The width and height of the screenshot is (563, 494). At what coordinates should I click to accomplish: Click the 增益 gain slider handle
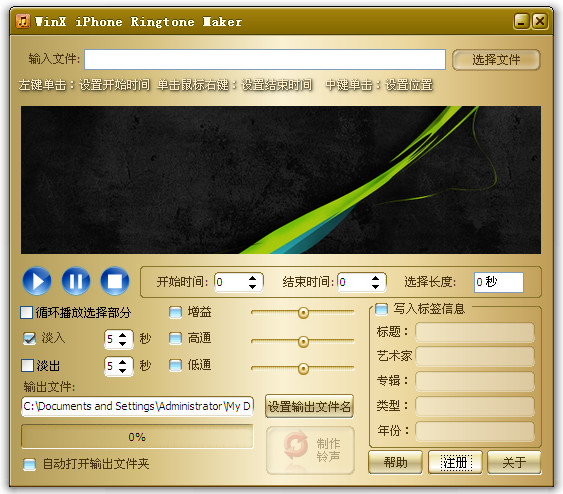pos(303,313)
